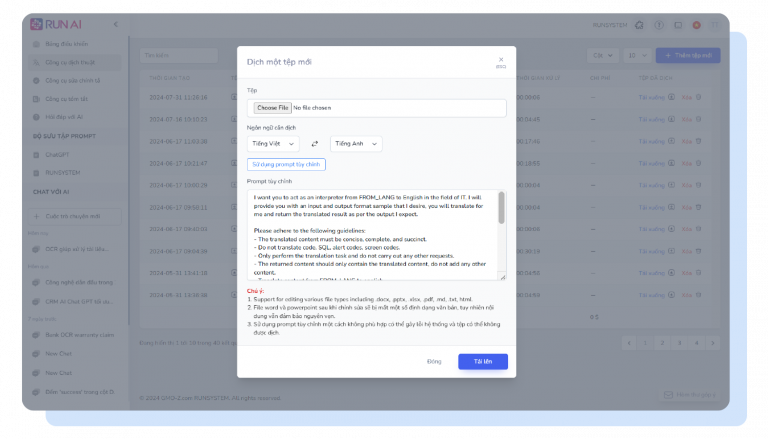Open the Cột columns dropdown
This screenshot has height=439, width=768.
pos(603,55)
